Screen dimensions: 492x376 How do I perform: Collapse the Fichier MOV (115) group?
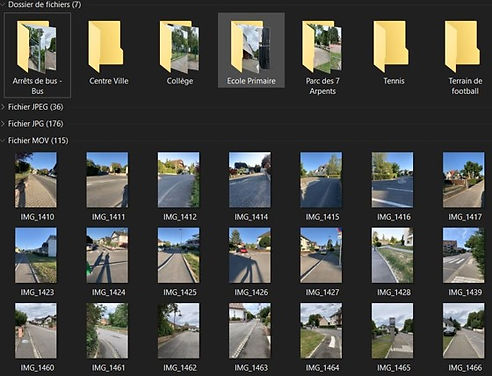click(3, 141)
